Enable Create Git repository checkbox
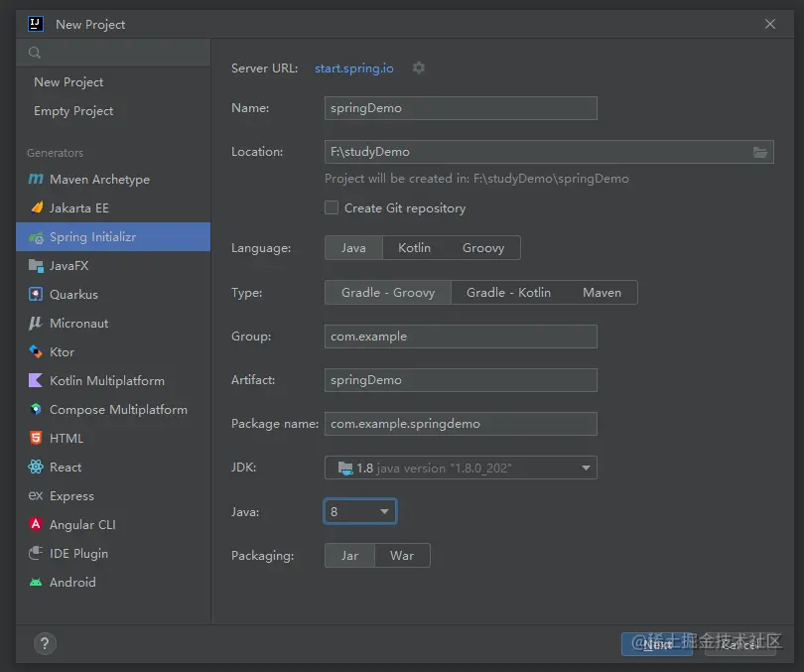This screenshot has width=804, height=672. tap(332, 207)
